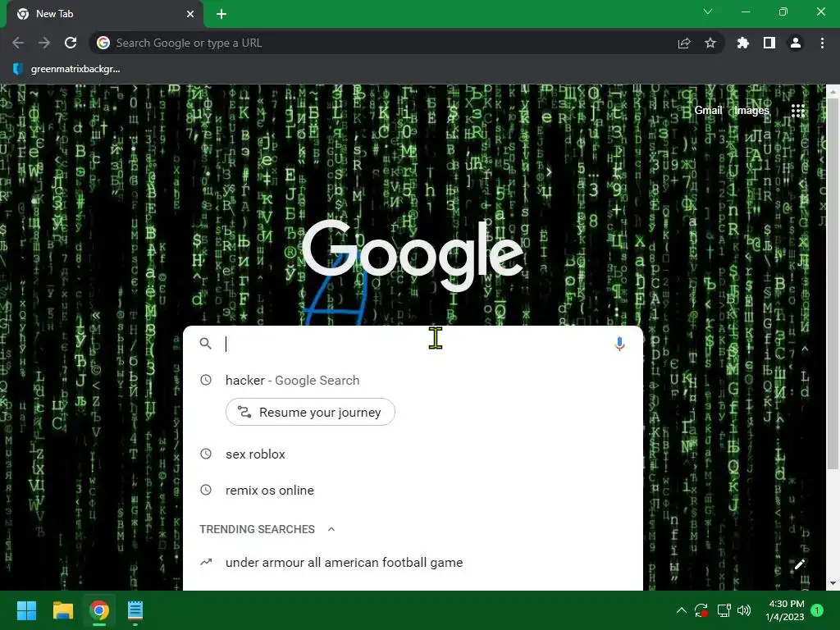Open the Extensions puzzle icon

coord(743,43)
